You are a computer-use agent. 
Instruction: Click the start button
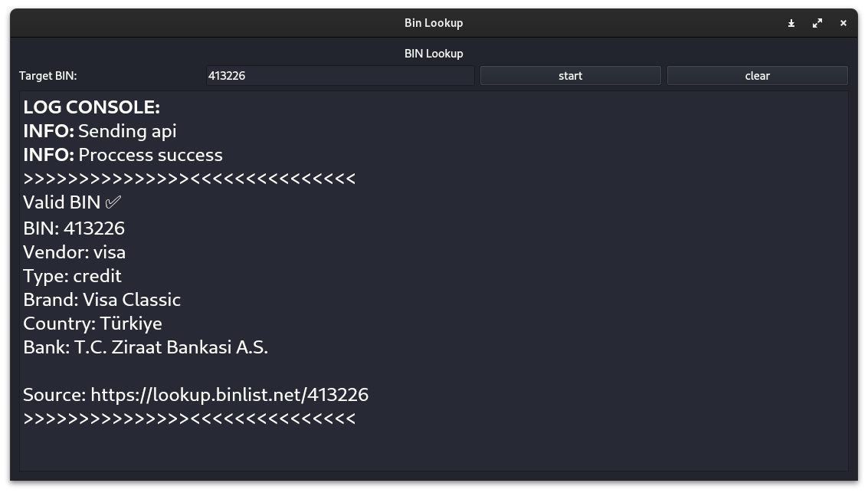coord(570,76)
